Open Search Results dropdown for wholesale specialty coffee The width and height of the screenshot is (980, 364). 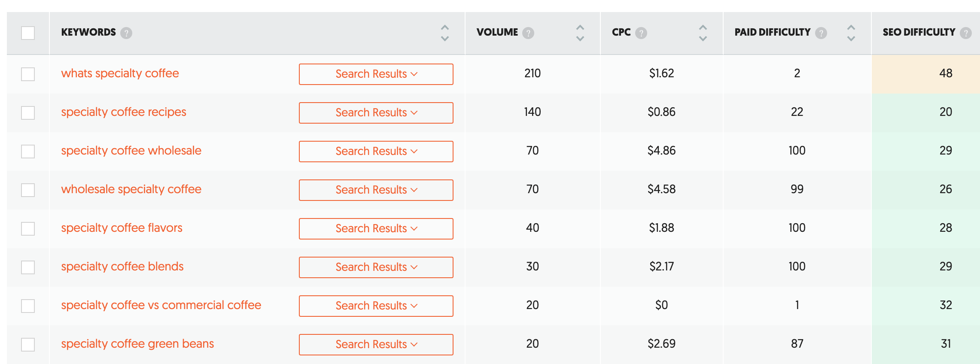(376, 190)
